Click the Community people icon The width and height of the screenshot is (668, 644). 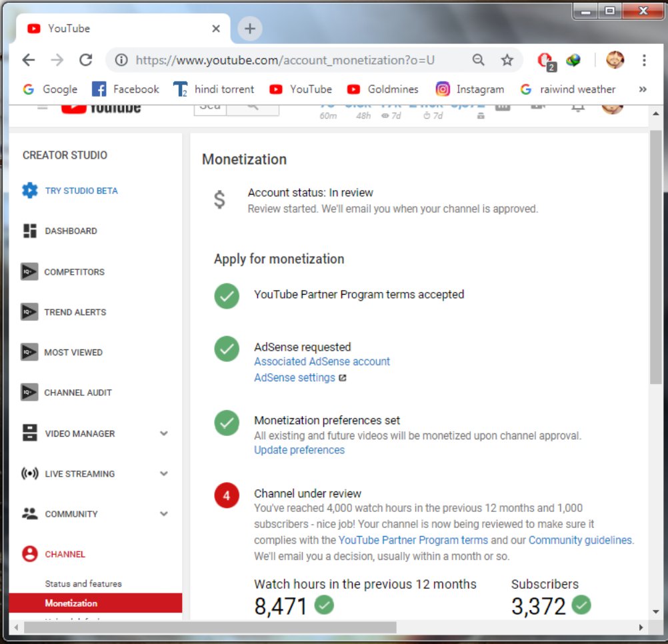click(30, 513)
